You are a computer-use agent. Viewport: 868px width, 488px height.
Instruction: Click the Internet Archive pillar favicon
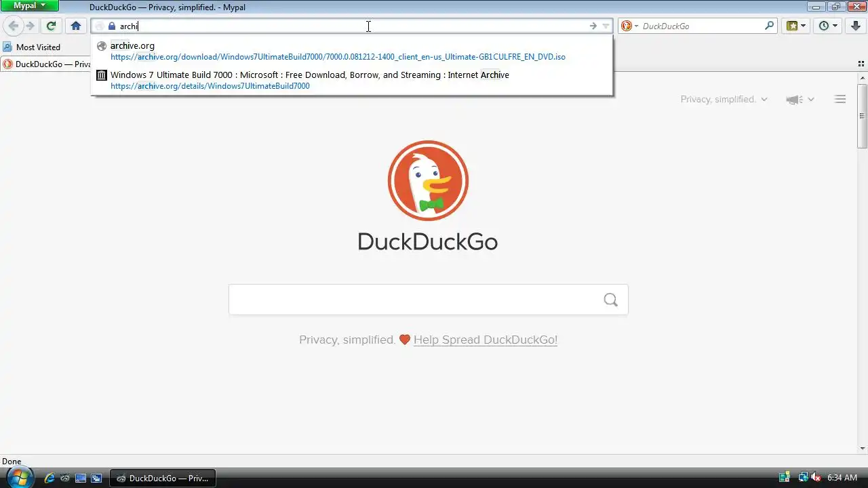coord(101,75)
